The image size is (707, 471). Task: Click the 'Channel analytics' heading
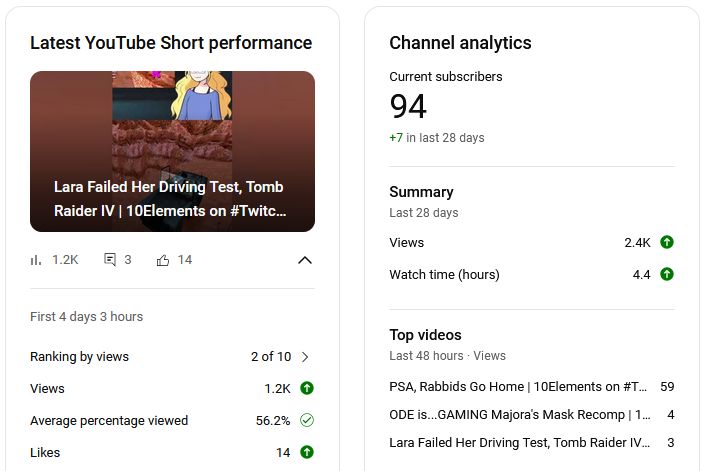(460, 43)
